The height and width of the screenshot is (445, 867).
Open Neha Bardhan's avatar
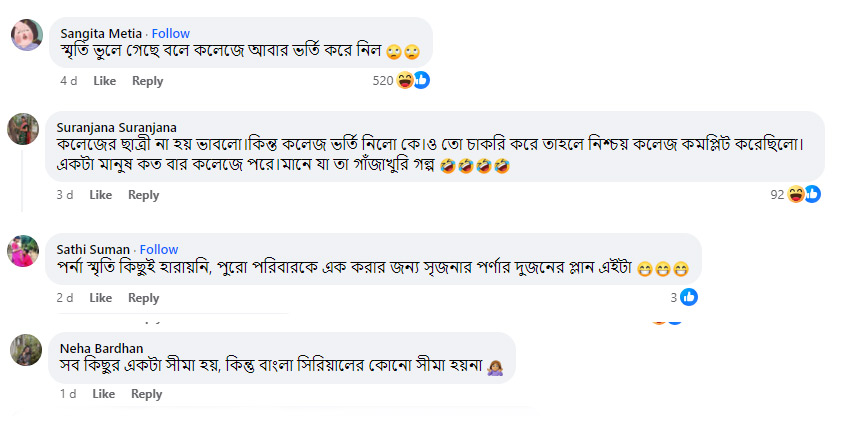tap(24, 350)
